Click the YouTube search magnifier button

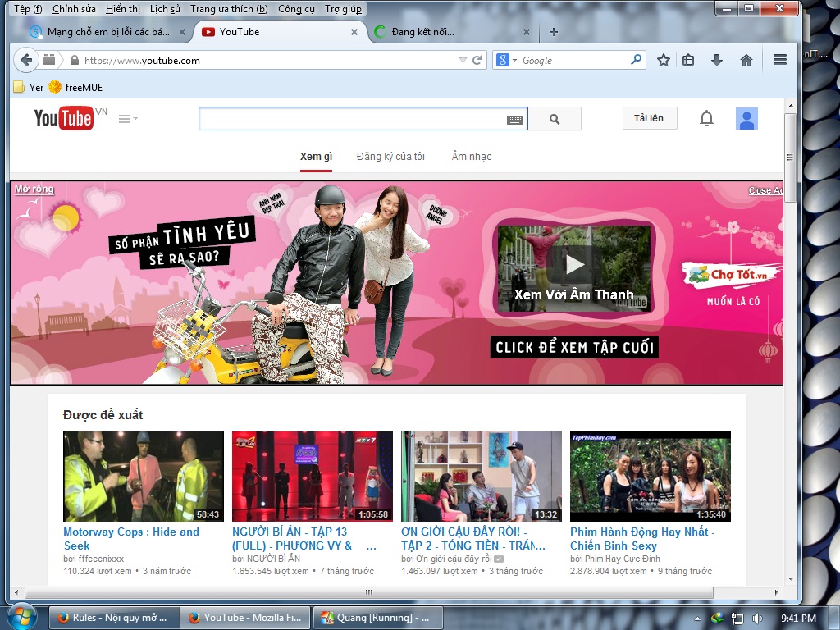[555, 119]
